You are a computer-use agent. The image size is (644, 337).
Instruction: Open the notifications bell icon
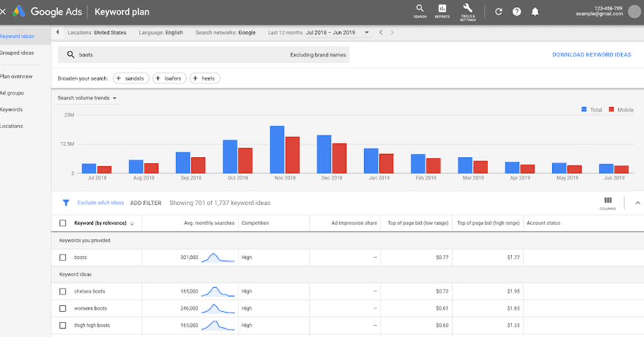pos(535,11)
